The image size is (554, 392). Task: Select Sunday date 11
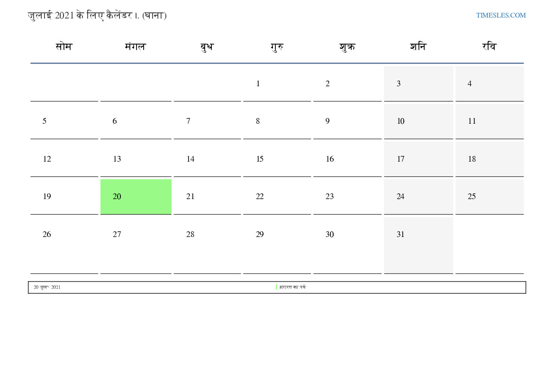[x=490, y=121]
